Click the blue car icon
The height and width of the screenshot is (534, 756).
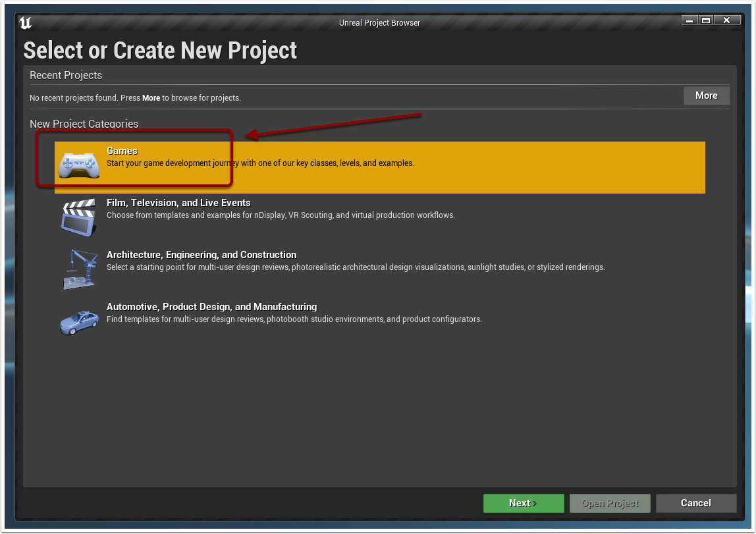(79, 323)
